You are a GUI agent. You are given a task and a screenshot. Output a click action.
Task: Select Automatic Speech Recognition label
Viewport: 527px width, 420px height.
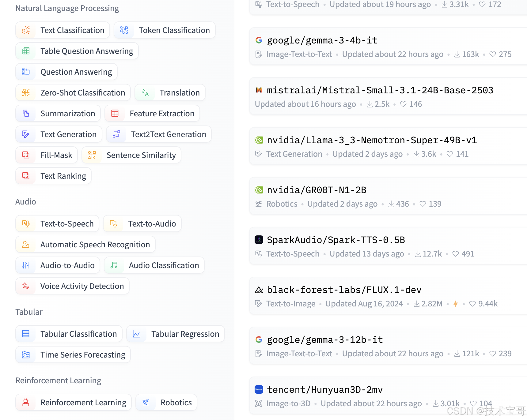pos(95,244)
